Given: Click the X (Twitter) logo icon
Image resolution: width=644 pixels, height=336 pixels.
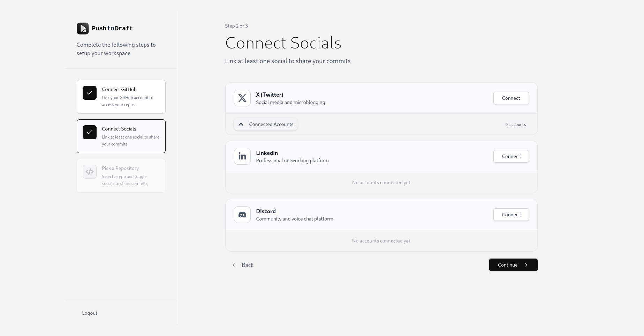Looking at the screenshot, I should pyautogui.click(x=242, y=98).
